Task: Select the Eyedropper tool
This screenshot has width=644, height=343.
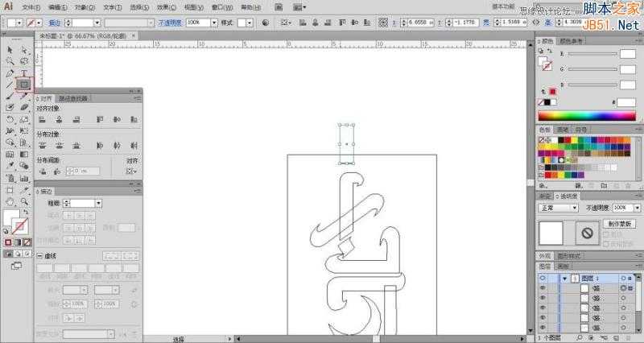Action: coord(10,166)
